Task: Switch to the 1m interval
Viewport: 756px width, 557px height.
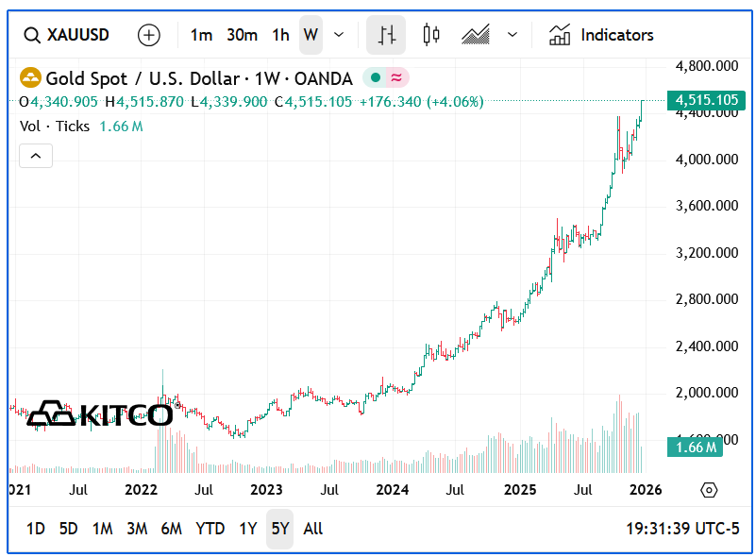Action: 201,35
